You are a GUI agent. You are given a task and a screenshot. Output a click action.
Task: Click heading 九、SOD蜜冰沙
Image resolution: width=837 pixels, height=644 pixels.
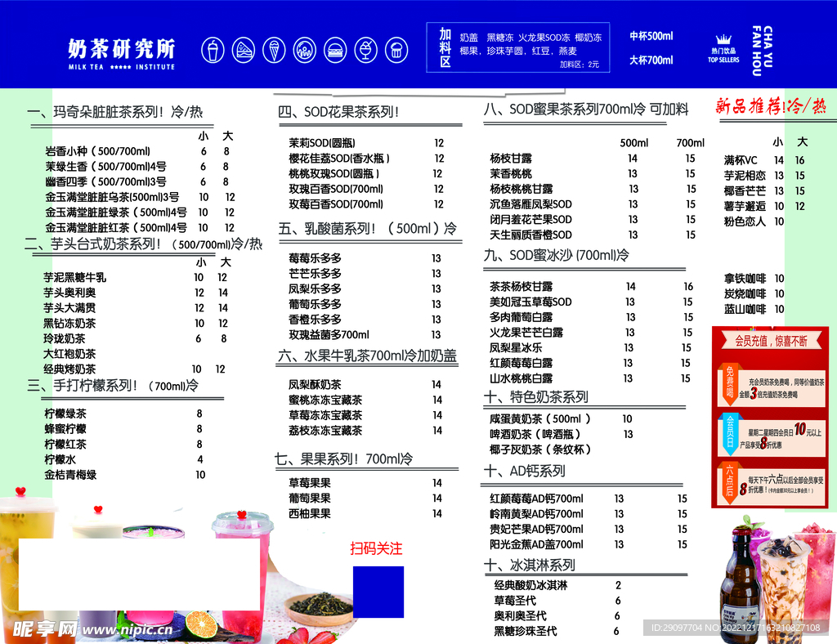point(556,256)
